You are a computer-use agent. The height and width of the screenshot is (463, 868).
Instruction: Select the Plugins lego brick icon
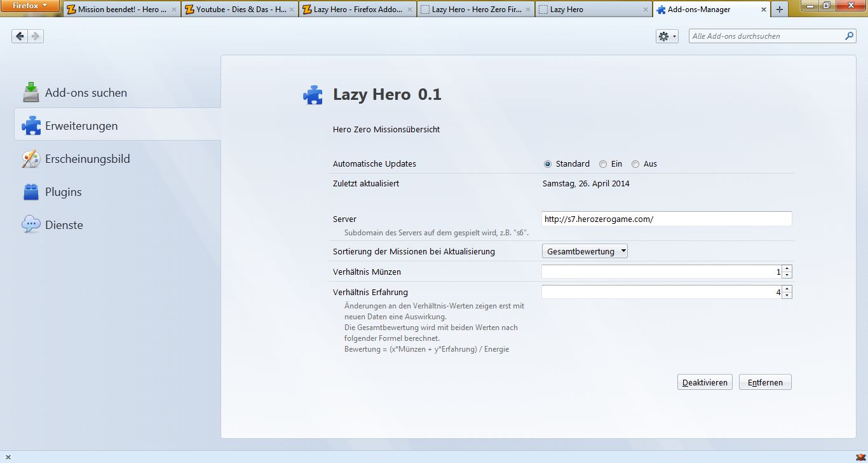click(x=31, y=191)
